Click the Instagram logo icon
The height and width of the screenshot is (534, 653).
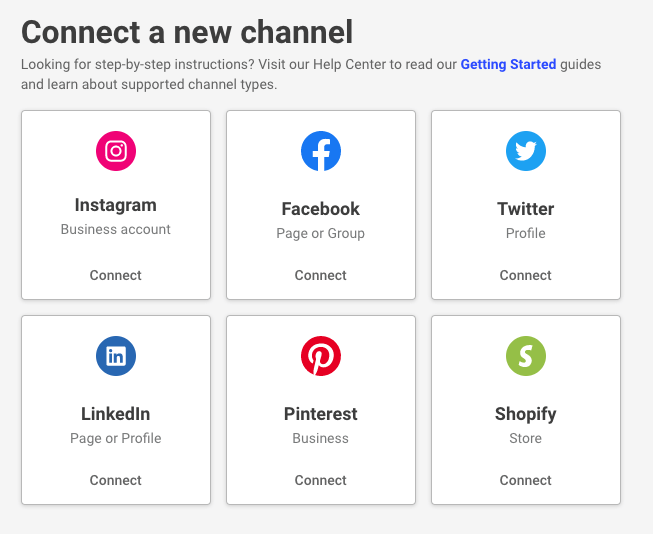116,151
